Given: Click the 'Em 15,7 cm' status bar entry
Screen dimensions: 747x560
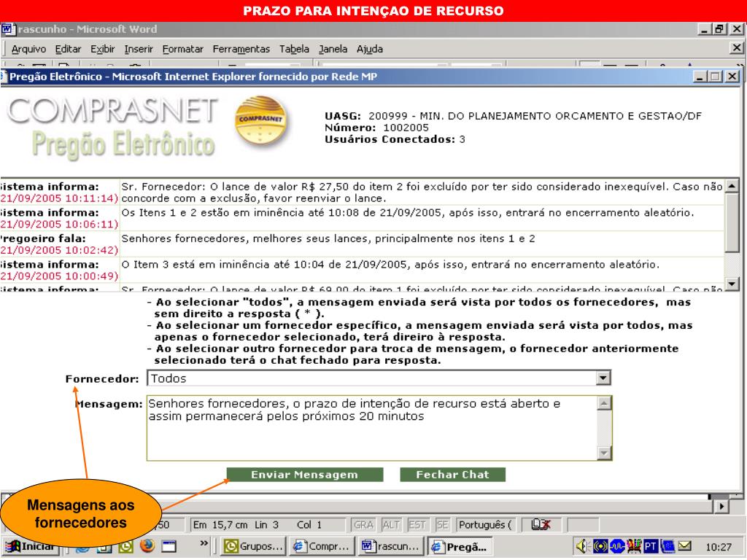Looking at the screenshot, I should (x=220, y=525).
